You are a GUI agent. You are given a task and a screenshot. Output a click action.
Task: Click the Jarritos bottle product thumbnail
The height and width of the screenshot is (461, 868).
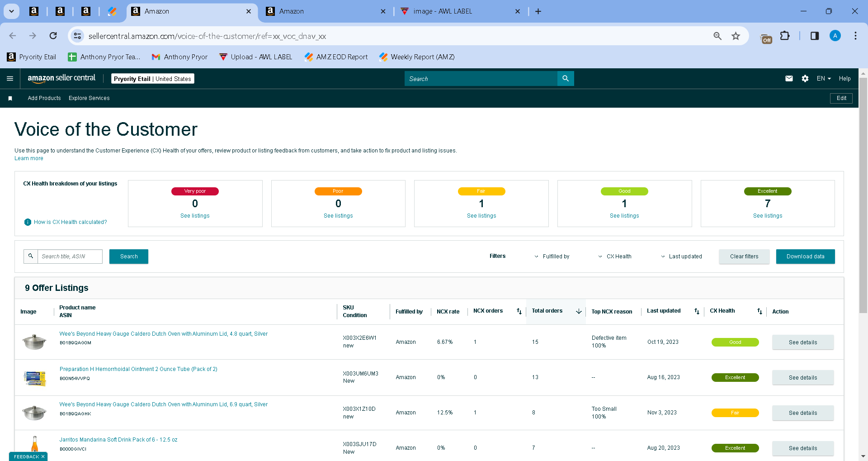(34, 444)
